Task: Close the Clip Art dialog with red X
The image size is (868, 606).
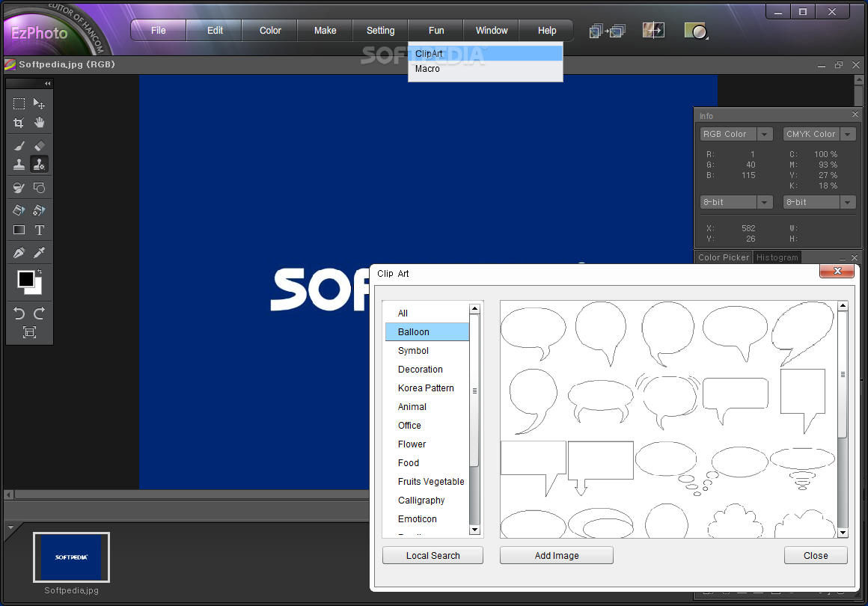Action: tap(837, 271)
